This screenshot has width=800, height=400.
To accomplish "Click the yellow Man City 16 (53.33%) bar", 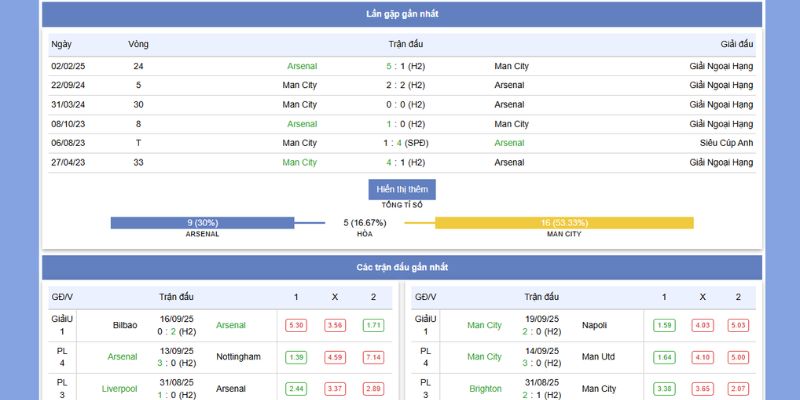I will tap(564, 223).
